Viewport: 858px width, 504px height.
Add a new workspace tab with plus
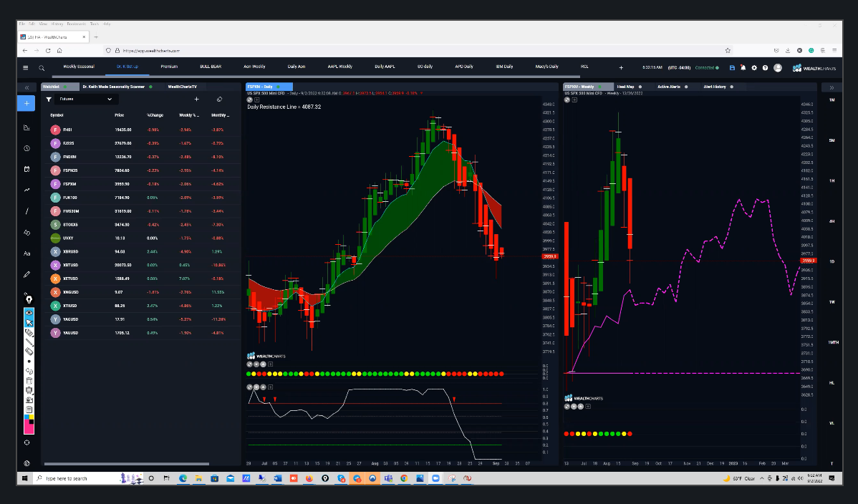point(621,68)
